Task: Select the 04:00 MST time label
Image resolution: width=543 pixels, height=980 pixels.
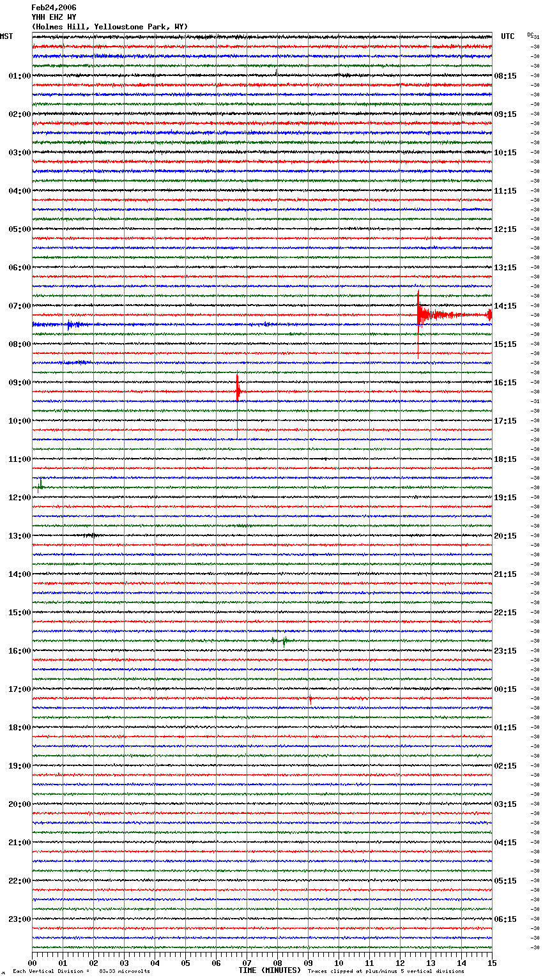Action: pos(19,191)
